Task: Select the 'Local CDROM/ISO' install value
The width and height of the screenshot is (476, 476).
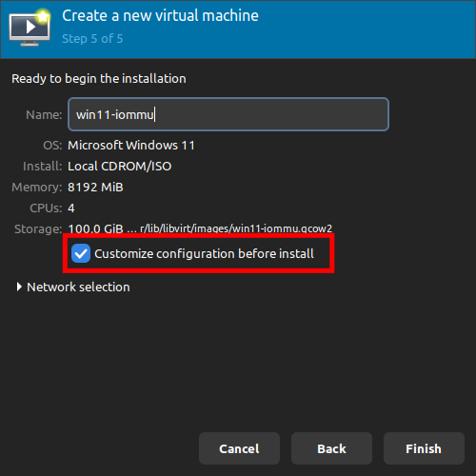Action: click(120, 167)
